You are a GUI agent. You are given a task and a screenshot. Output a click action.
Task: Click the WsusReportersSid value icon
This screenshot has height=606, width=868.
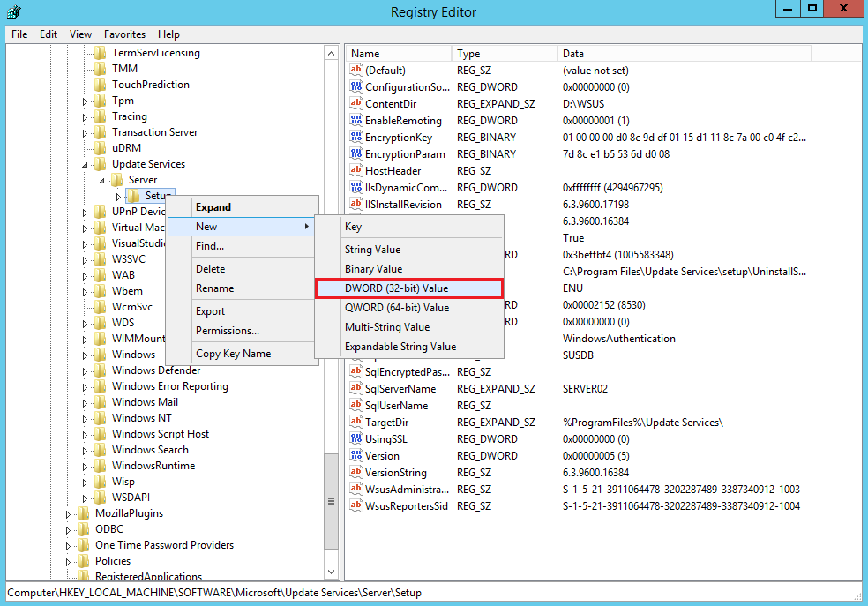pos(356,505)
